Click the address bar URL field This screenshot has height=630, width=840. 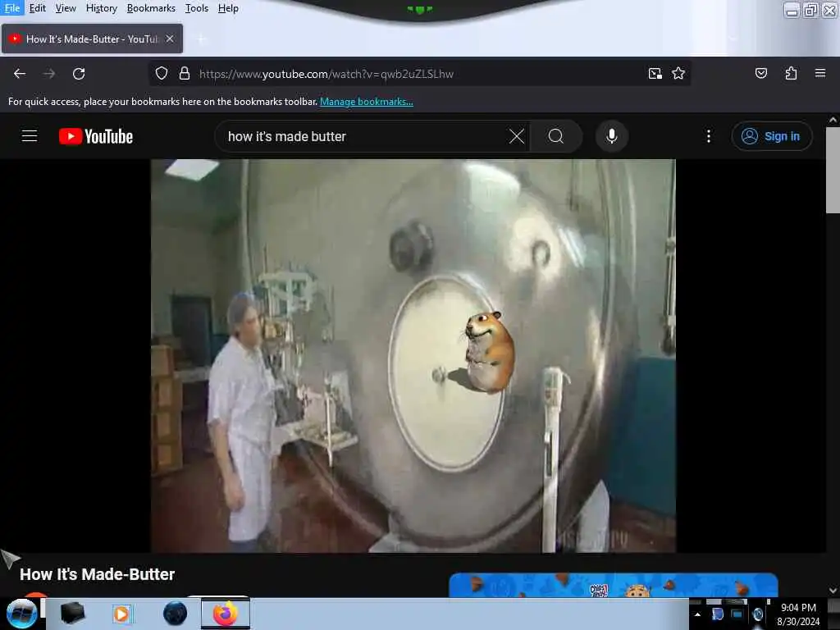point(419,73)
